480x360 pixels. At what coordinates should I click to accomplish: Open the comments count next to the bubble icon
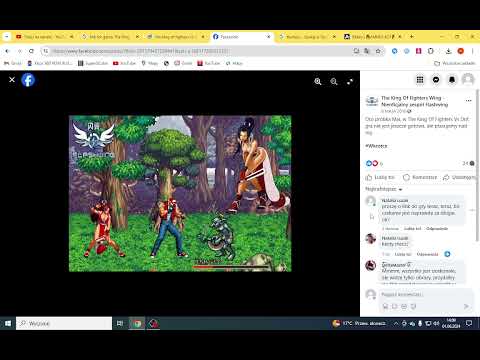[x=468, y=163]
